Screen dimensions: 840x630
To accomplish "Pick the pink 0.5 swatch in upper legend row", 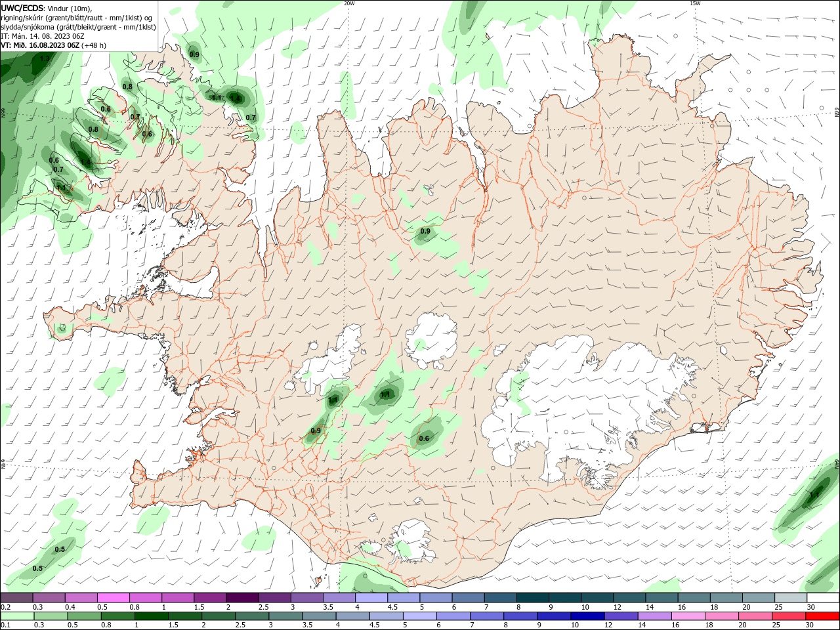I will click(x=114, y=598).
